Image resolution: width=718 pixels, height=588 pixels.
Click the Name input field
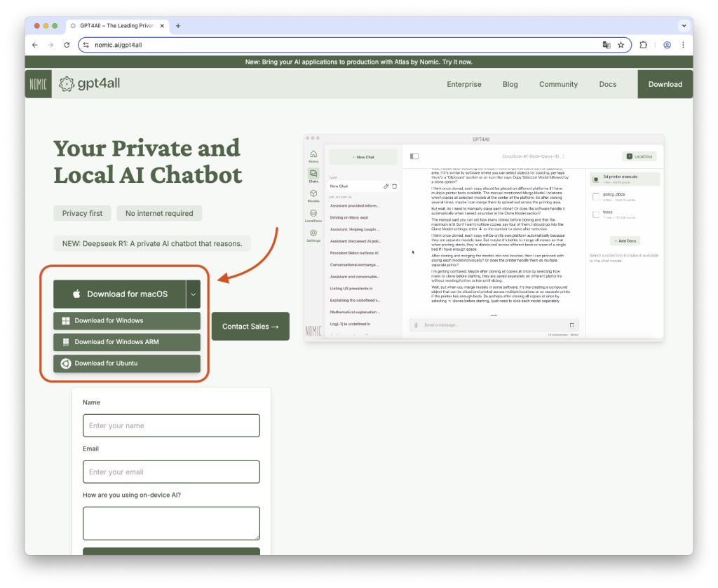(x=171, y=425)
